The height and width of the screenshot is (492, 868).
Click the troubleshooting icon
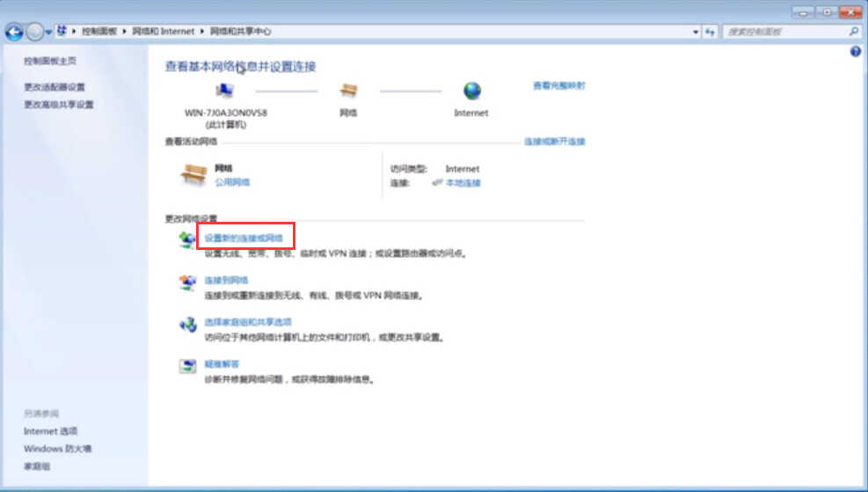(x=187, y=366)
